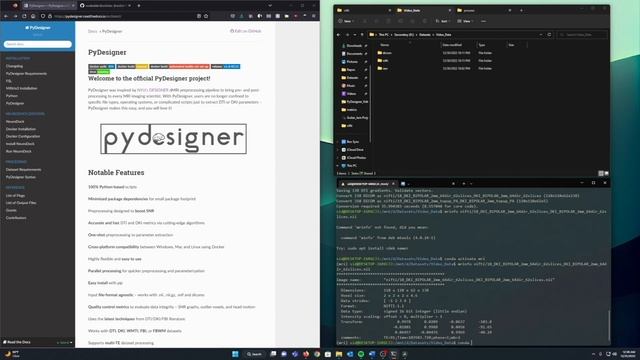
Task: Click the pydesigner logo image
Action: coord(173,139)
